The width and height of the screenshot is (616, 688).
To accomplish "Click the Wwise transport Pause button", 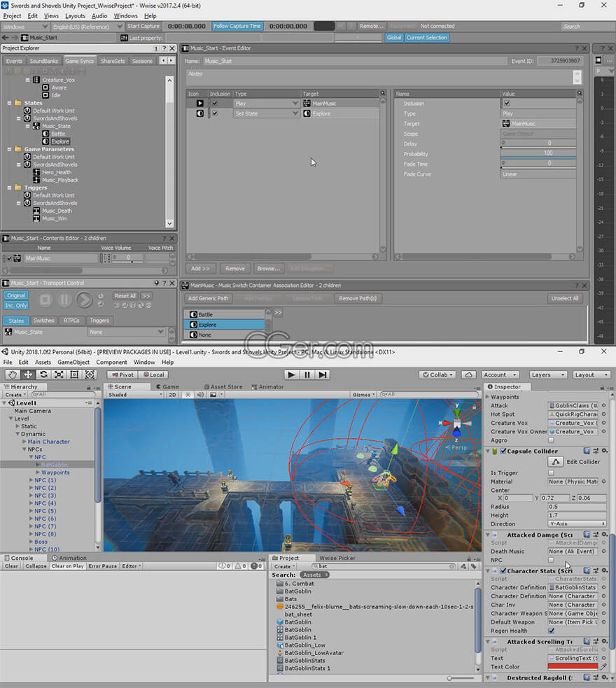I will click(x=64, y=300).
